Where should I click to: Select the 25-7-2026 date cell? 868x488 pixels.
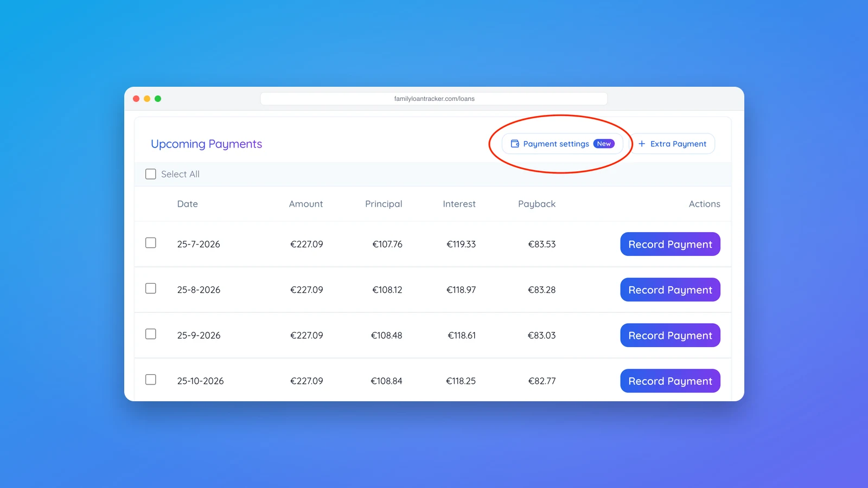(x=199, y=244)
